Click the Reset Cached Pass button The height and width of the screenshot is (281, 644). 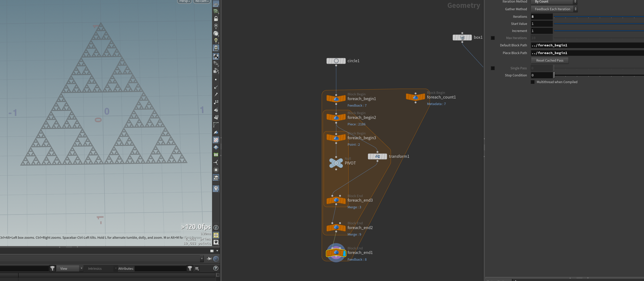point(550,60)
